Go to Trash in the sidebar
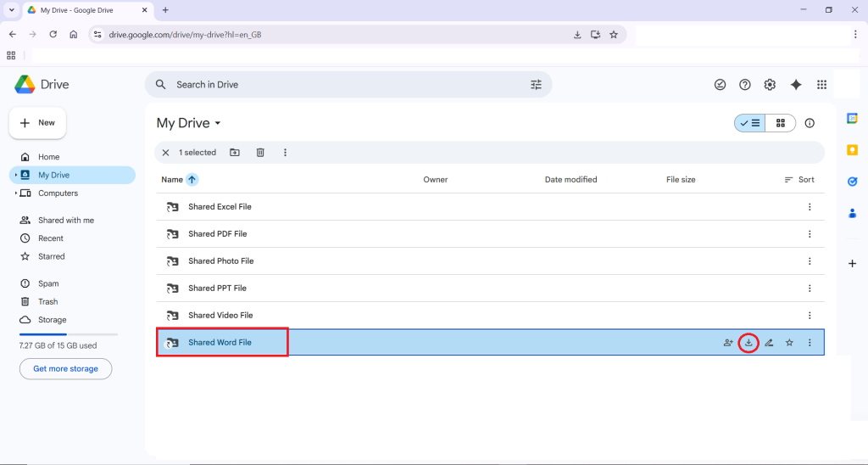This screenshot has height=465, width=868. (47, 302)
